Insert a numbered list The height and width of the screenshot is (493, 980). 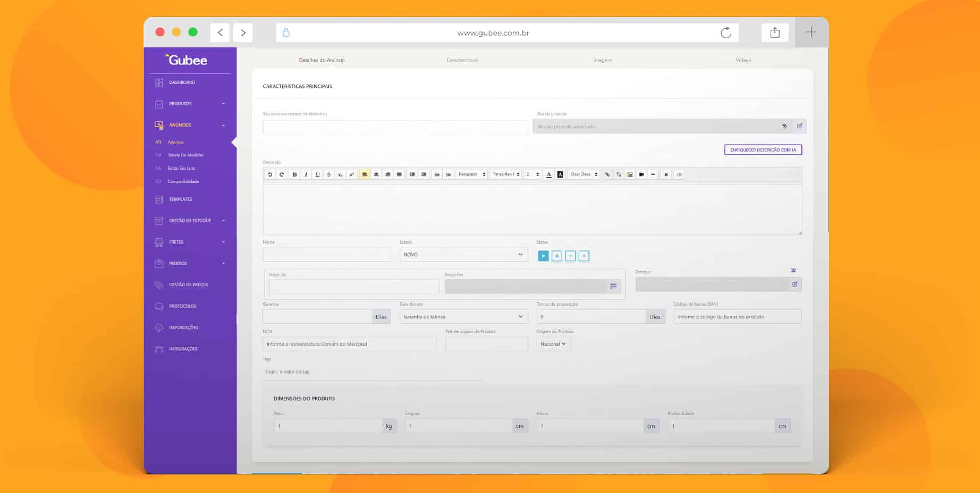pos(449,174)
